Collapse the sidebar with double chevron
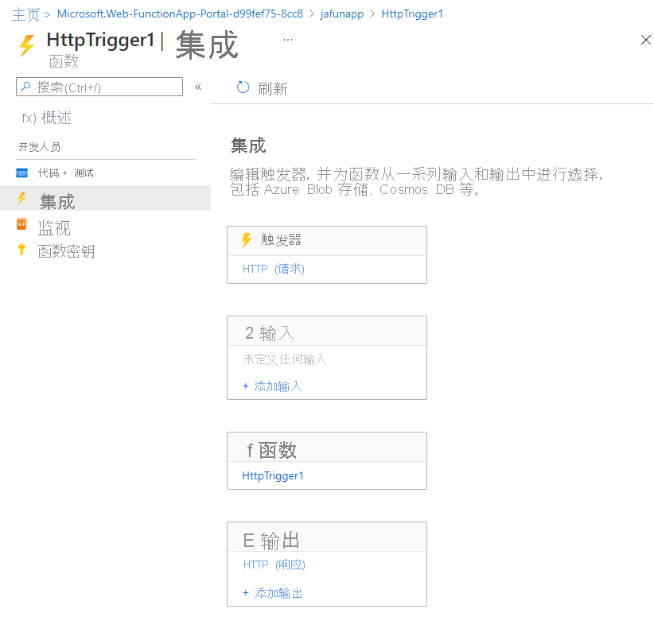Screen dimensions: 654x644 (x=198, y=87)
